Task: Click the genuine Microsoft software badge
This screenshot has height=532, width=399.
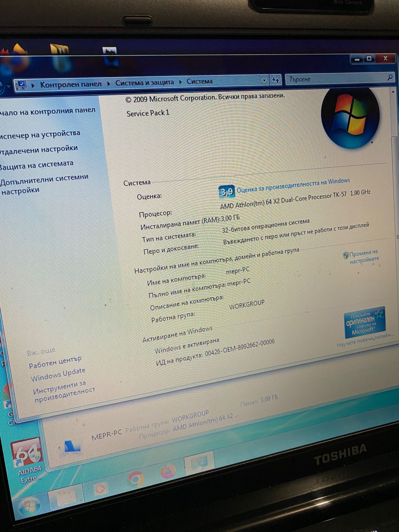Action: click(364, 323)
